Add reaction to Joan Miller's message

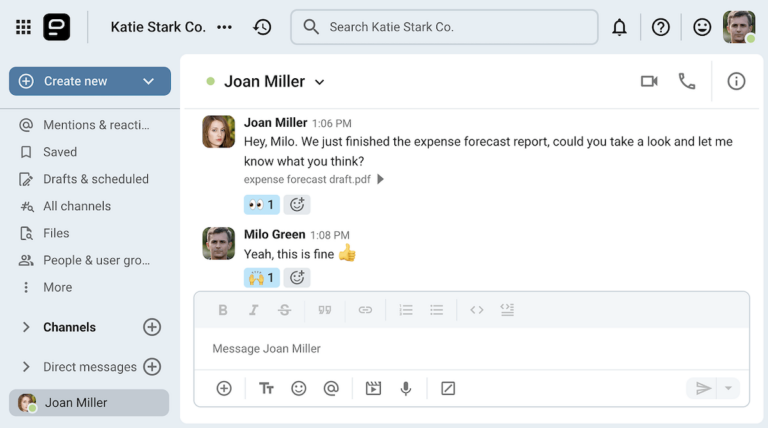coord(297,205)
